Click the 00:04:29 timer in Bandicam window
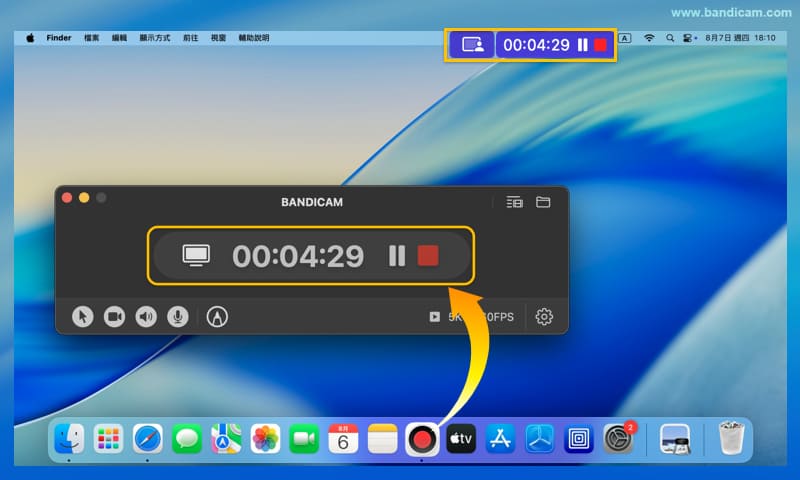The image size is (800, 480). (298, 256)
